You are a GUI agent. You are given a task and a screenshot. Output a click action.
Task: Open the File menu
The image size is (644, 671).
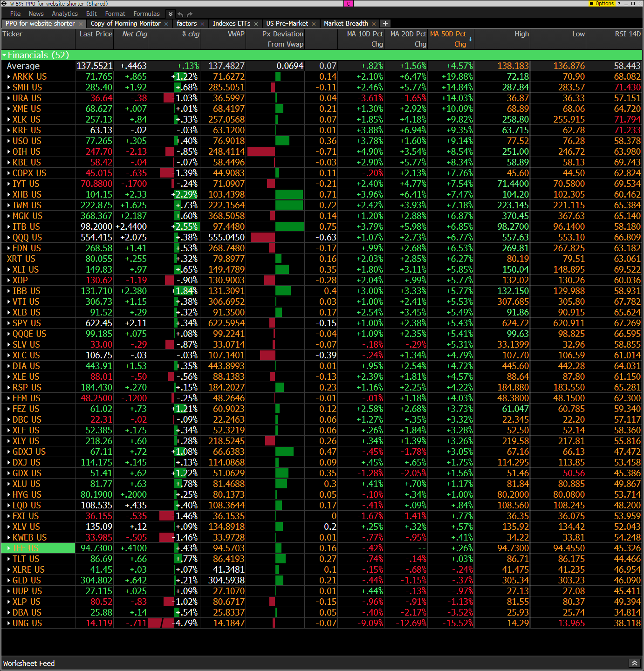click(15, 14)
